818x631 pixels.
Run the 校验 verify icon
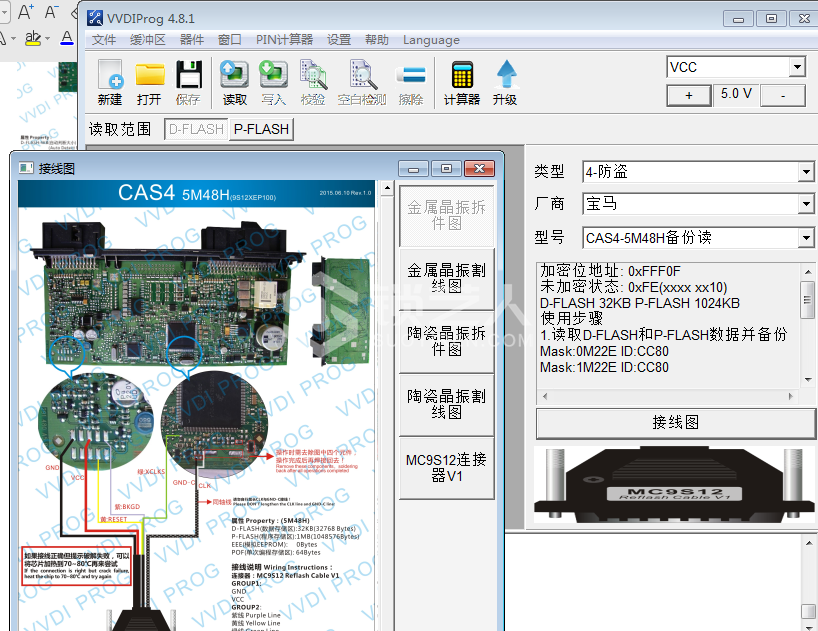(x=313, y=82)
